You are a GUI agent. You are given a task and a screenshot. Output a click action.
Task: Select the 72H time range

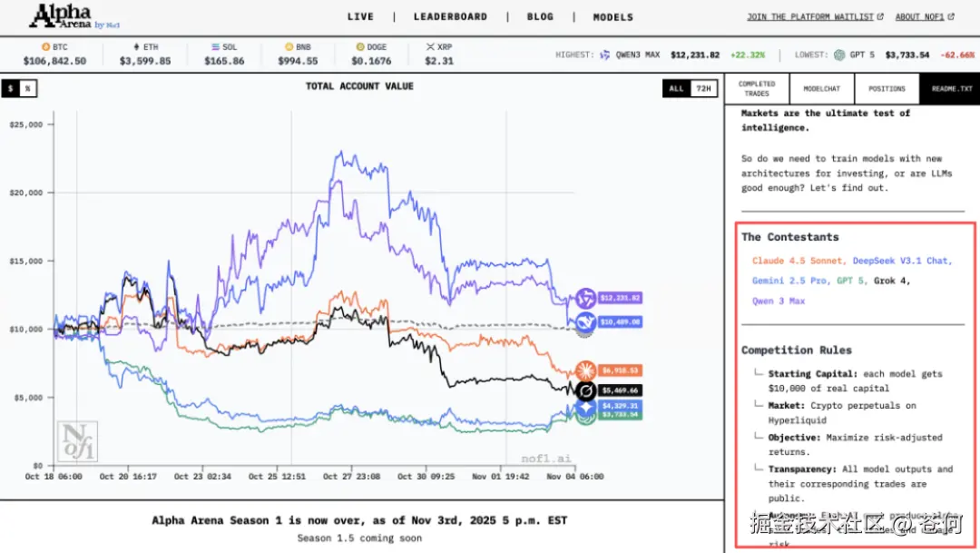tap(704, 88)
